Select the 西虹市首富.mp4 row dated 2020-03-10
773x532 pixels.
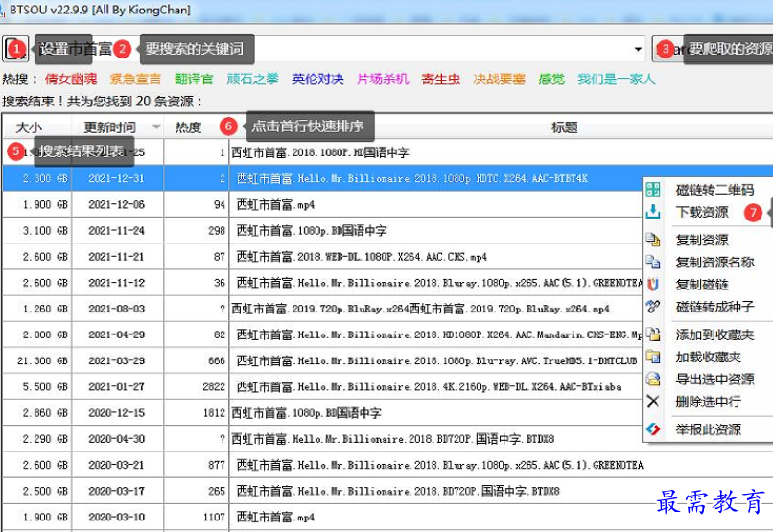tap(387, 518)
